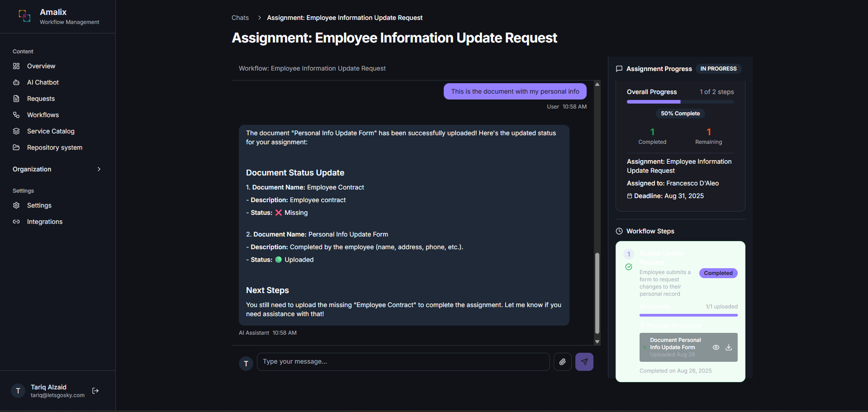This screenshot has width=868, height=412.
Task: Click the Integrations link icon
Action: tap(16, 222)
